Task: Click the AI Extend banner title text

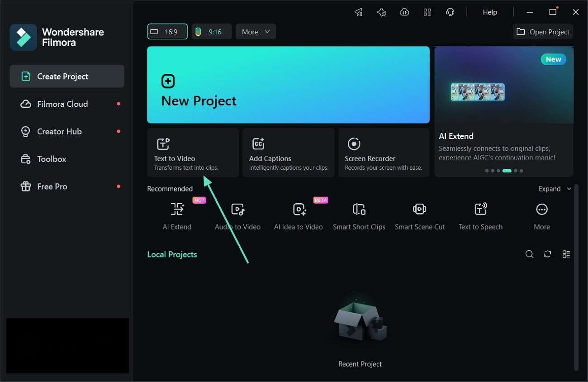Action: click(456, 136)
